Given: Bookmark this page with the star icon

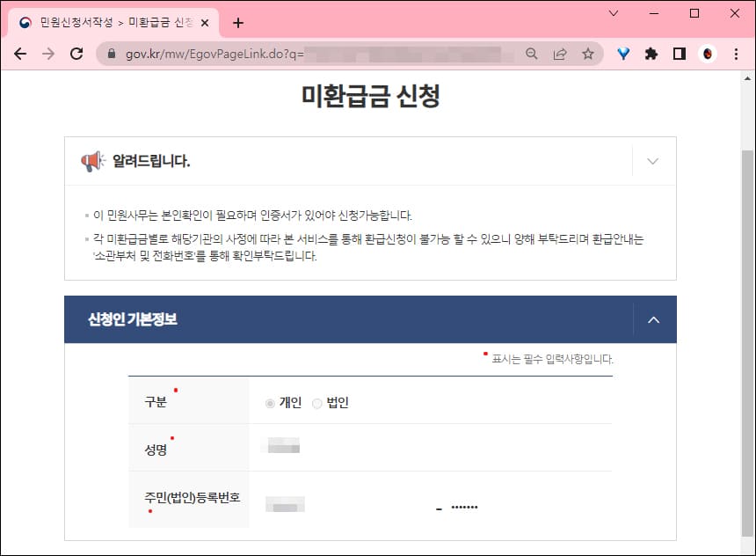Looking at the screenshot, I should [x=589, y=54].
